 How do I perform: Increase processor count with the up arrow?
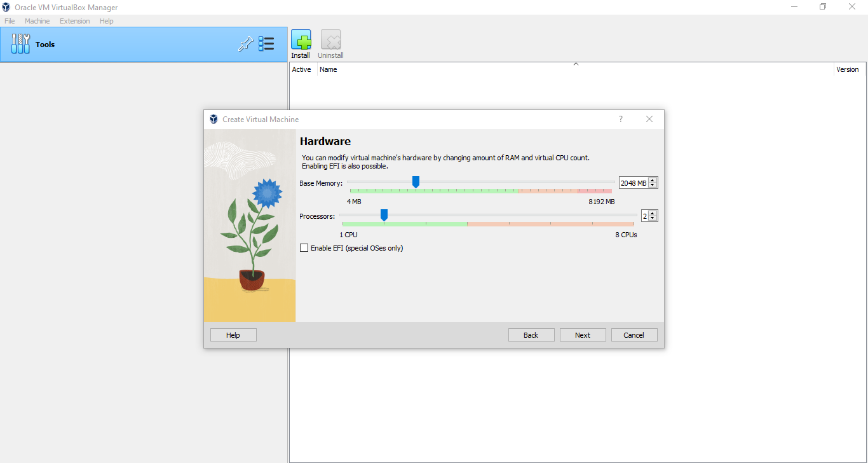[653, 213]
